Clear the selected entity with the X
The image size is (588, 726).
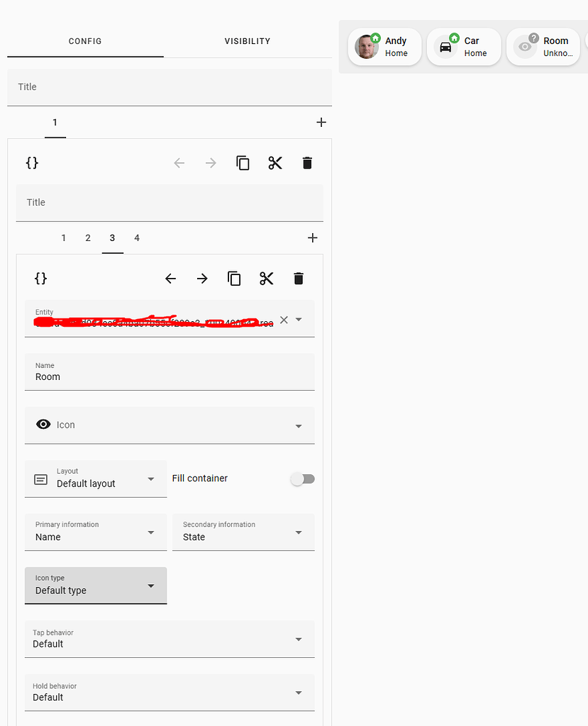coord(284,319)
